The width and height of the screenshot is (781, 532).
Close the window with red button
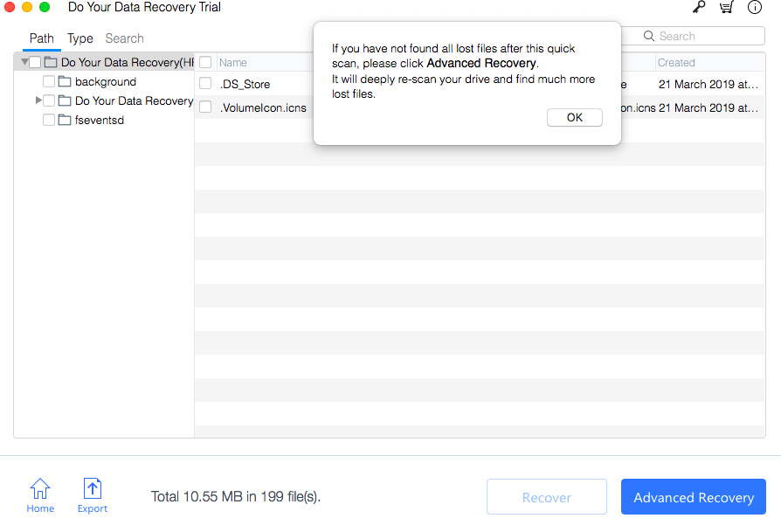click(x=10, y=7)
